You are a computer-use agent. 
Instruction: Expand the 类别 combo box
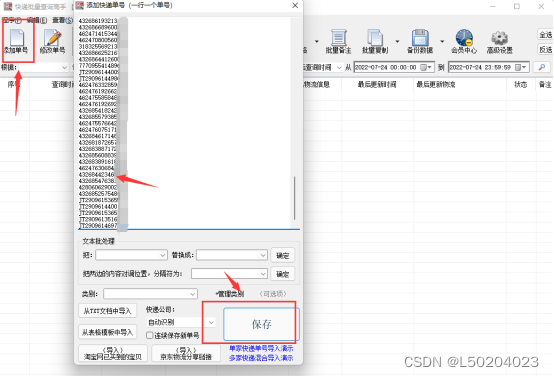click(x=193, y=294)
